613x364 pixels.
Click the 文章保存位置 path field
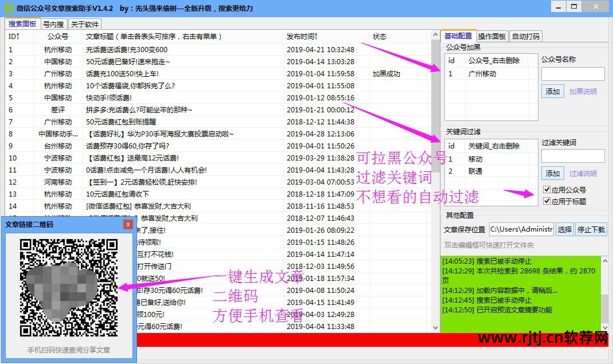point(521,229)
